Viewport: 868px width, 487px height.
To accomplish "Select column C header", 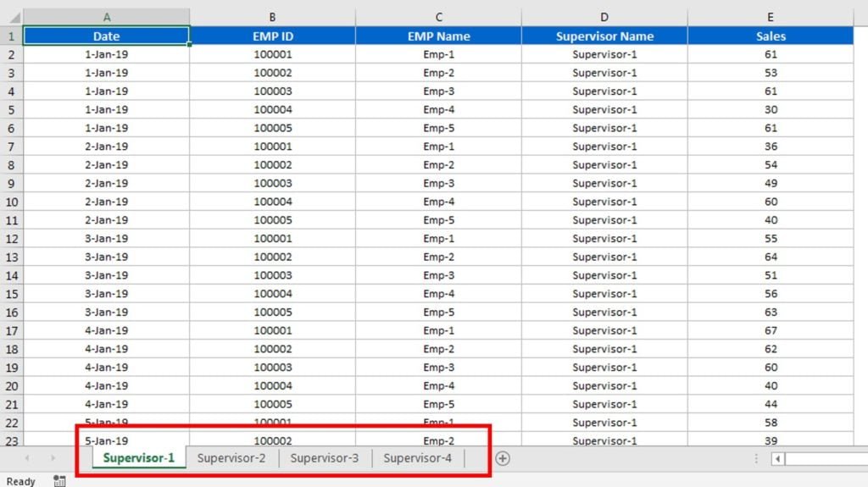I will (438, 17).
